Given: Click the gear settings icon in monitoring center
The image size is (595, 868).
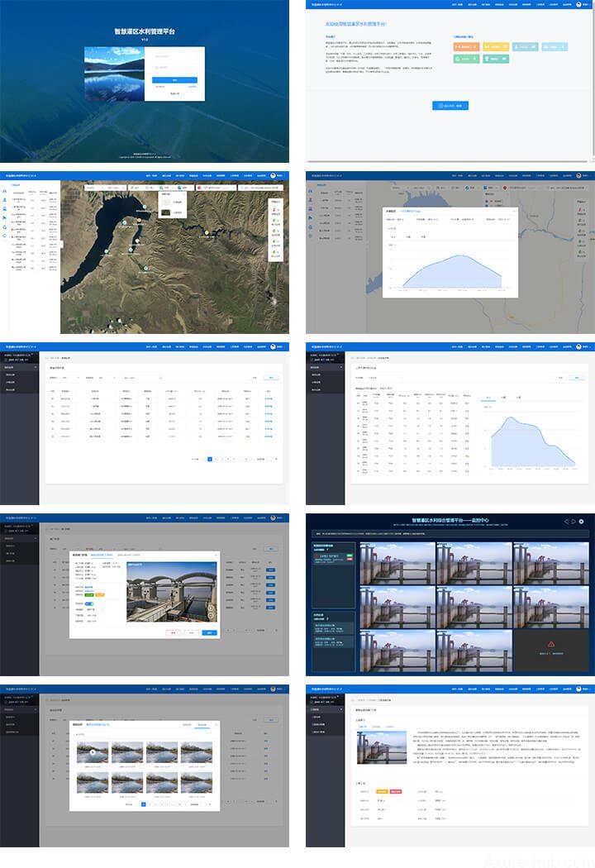Looking at the screenshot, I should (582, 522).
